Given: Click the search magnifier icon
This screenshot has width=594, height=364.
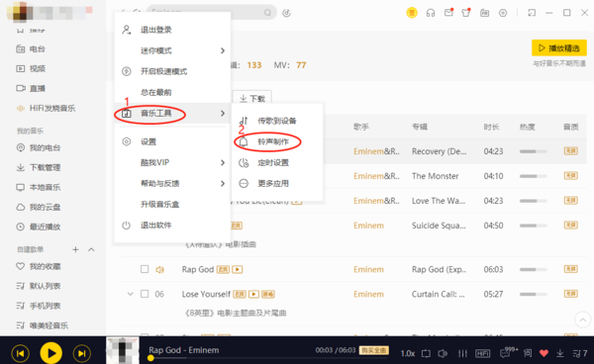Looking at the screenshot, I should click(x=268, y=13).
